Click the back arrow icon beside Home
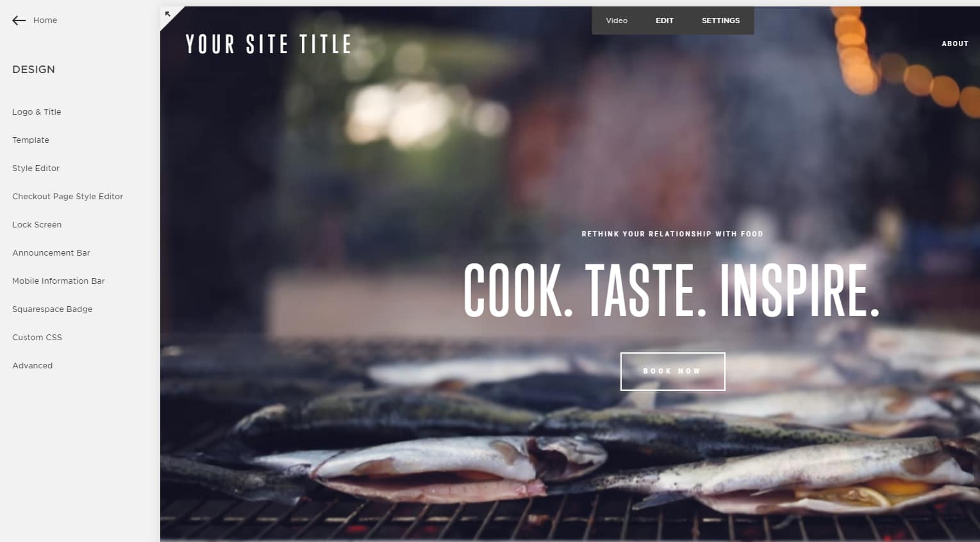 pyautogui.click(x=19, y=21)
